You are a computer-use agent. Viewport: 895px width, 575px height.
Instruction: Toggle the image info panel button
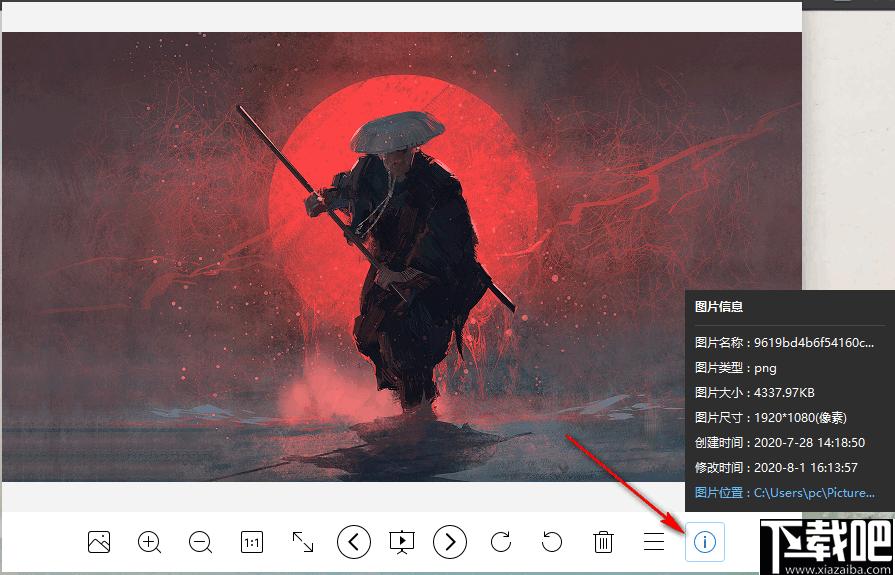pyautogui.click(x=704, y=541)
